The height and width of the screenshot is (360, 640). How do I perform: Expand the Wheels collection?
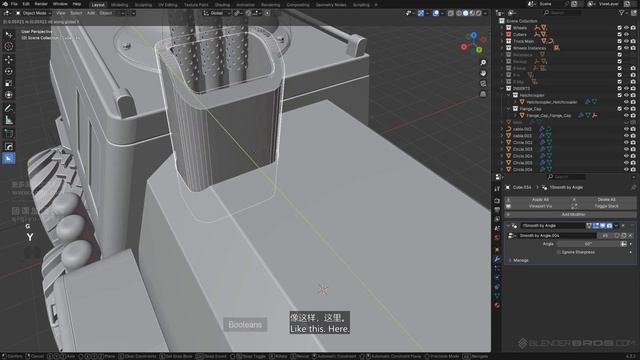pos(502,28)
